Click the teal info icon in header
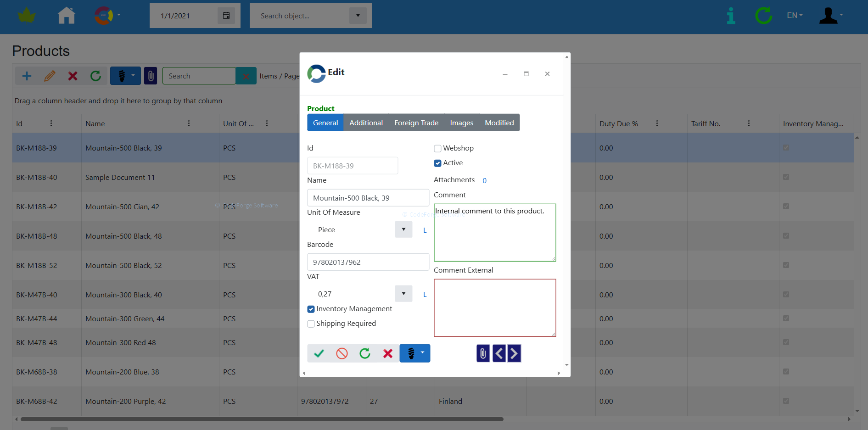 [x=731, y=16]
